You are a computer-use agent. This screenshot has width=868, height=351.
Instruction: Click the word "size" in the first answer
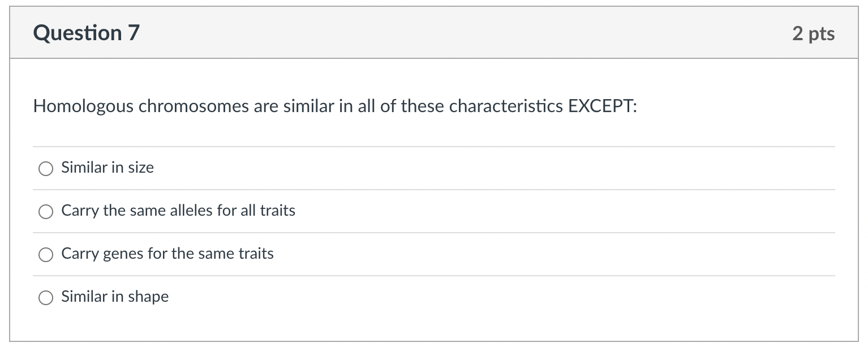coord(141,168)
